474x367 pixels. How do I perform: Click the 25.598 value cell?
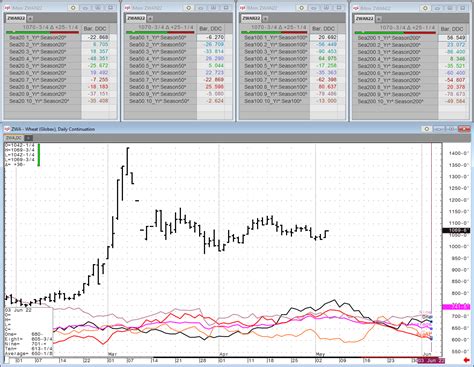pyautogui.click(x=211, y=86)
